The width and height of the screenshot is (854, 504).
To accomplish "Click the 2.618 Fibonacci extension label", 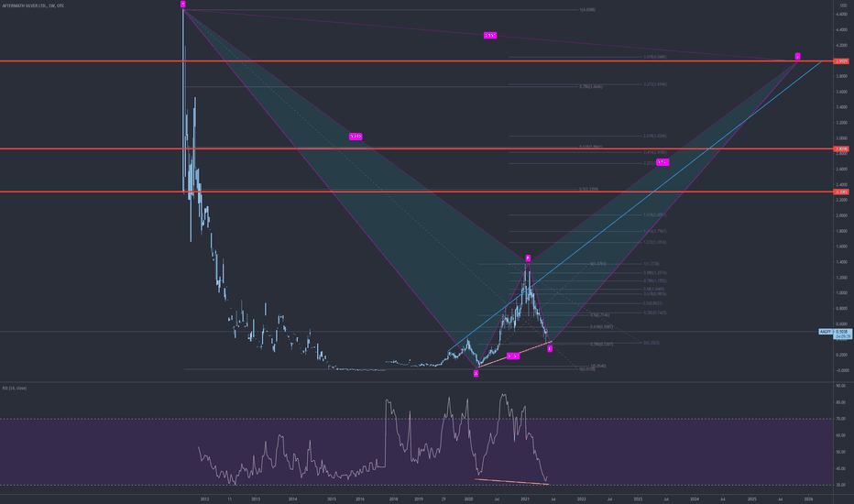I will coord(654,137).
